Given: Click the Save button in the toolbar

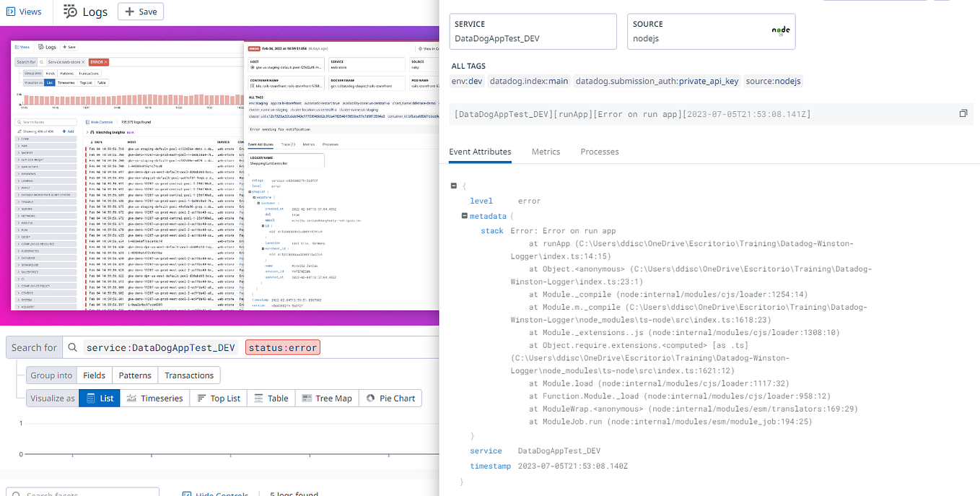Looking at the screenshot, I should 140,12.
